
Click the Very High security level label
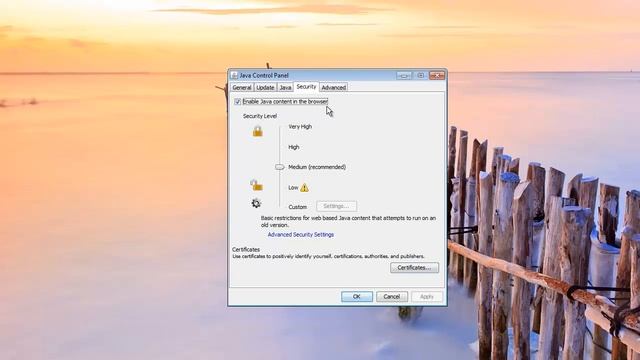(300, 127)
